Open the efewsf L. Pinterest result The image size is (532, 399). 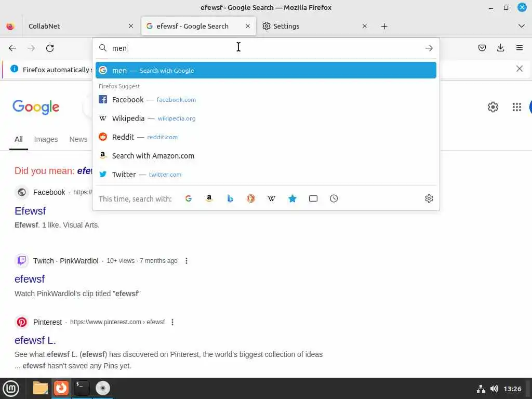pos(35,340)
